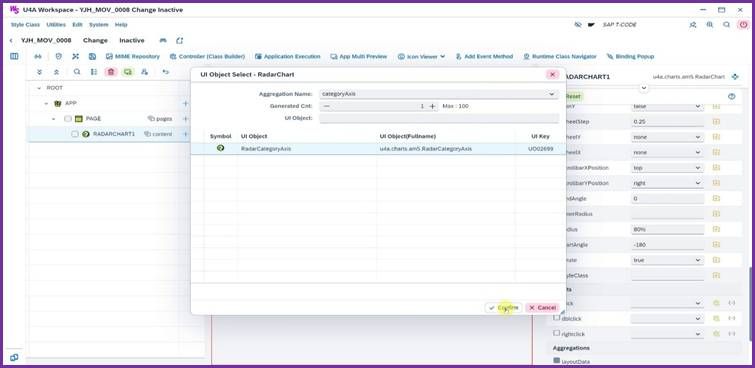Open the Utilities menu
The width and height of the screenshot is (755, 368).
tap(56, 25)
